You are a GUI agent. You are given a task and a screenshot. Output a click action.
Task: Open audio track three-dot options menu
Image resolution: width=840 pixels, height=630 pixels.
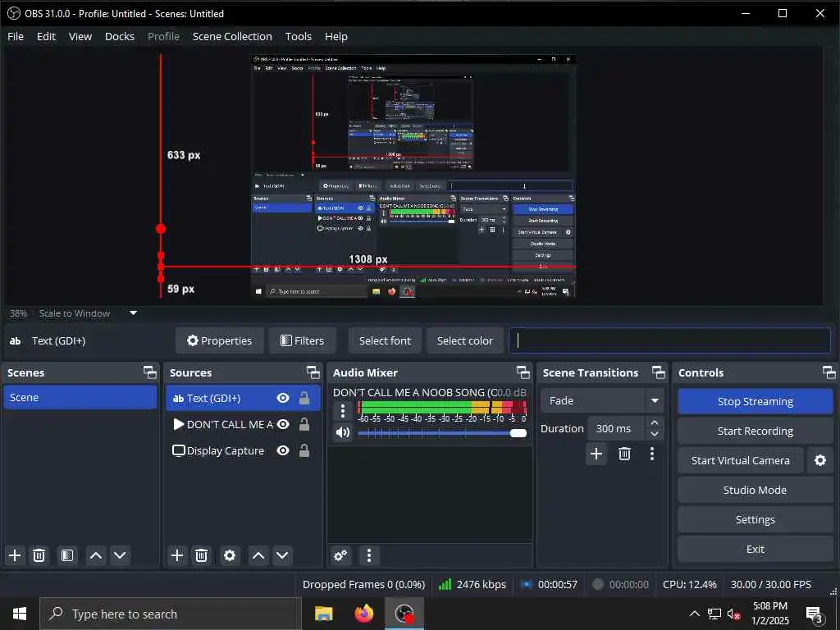343,412
